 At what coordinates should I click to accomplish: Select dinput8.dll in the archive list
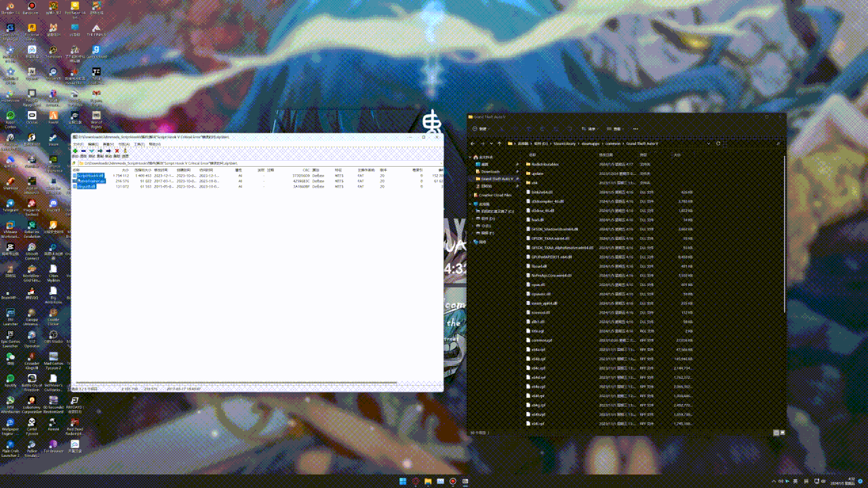85,186
